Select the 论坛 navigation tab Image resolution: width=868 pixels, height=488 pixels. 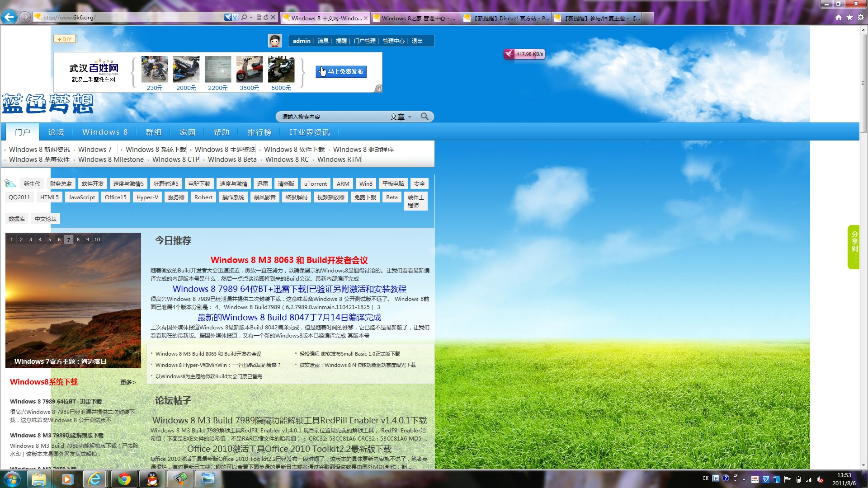click(x=56, y=132)
